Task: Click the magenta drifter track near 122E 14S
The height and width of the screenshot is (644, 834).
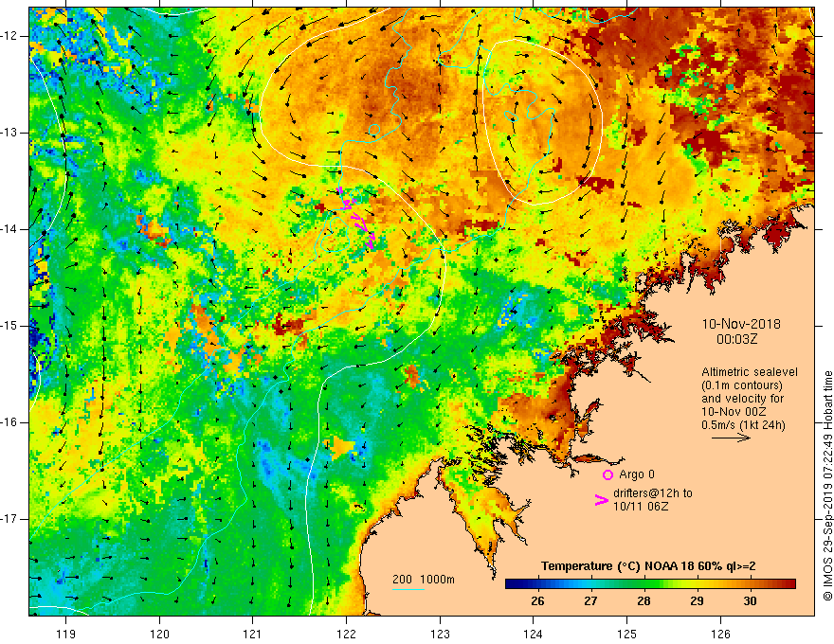Action: coord(357,219)
